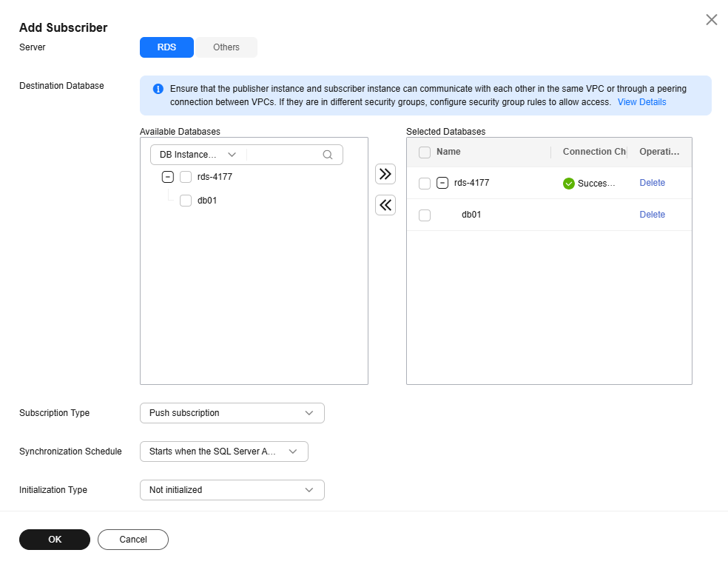Remove databases using left double-arrow button
Image resolution: width=728 pixels, height=567 pixels.
(385, 205)
